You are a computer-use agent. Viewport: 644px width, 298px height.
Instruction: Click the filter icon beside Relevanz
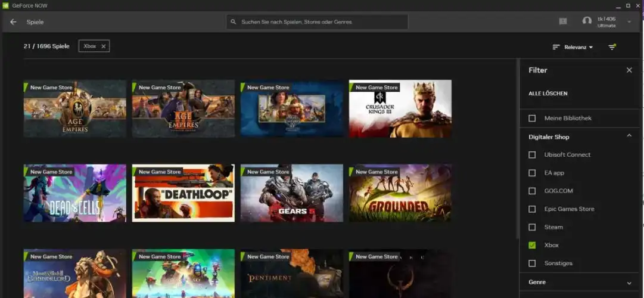point(612,47)
